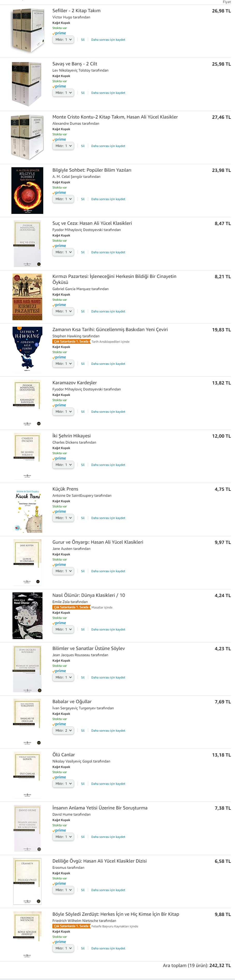Click prime badge under Savaş ve Barış
This screenshot has height=980, width=235.
(x=59, y=86)
